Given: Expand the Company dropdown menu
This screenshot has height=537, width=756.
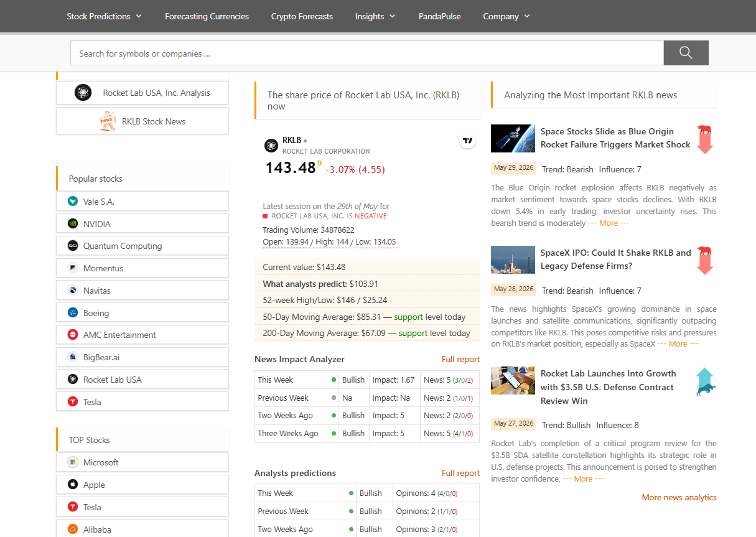Looking at the screenshot, I should pos(506,16).
